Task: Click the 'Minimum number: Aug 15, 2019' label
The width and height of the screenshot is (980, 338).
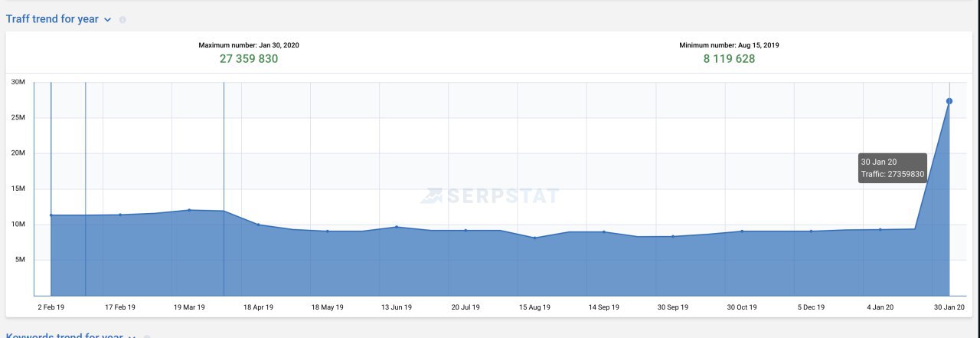Action: pyautogui.click(x=730, y=45)
